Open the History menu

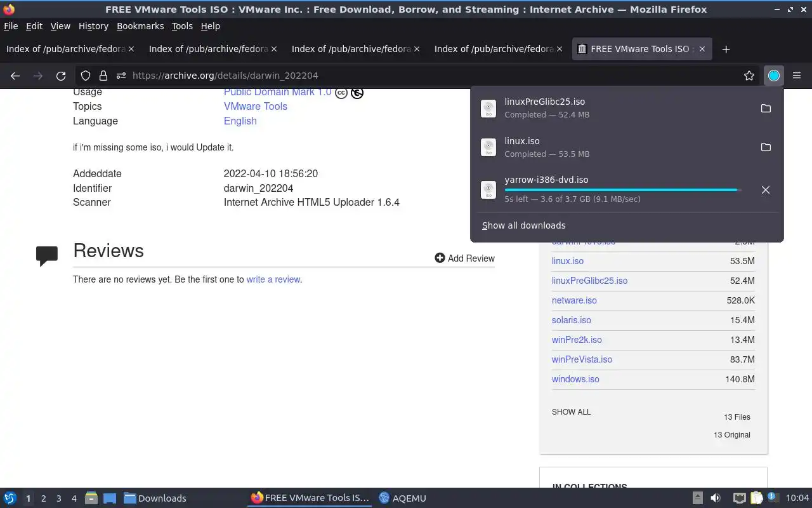[93, 26]
